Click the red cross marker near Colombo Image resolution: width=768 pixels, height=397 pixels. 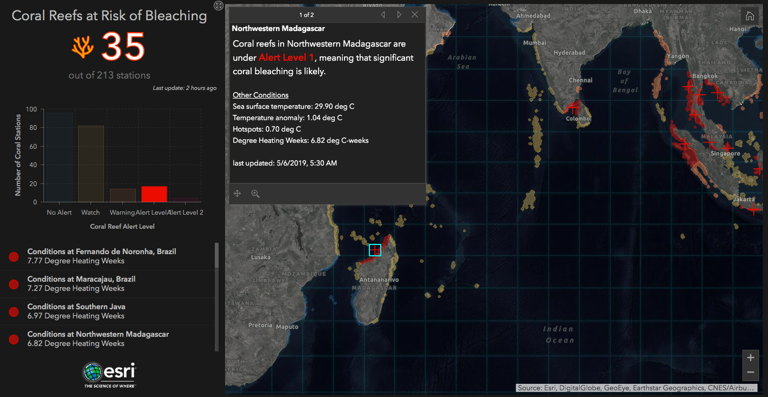[x=572, y=107]
